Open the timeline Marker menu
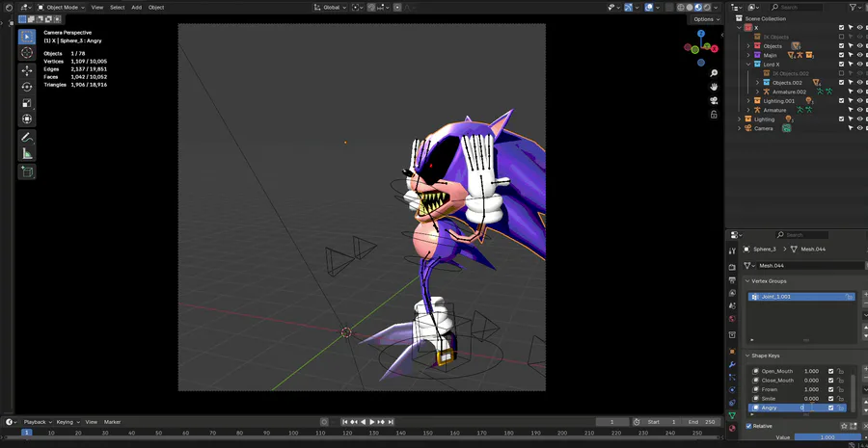 coord(113,422)
